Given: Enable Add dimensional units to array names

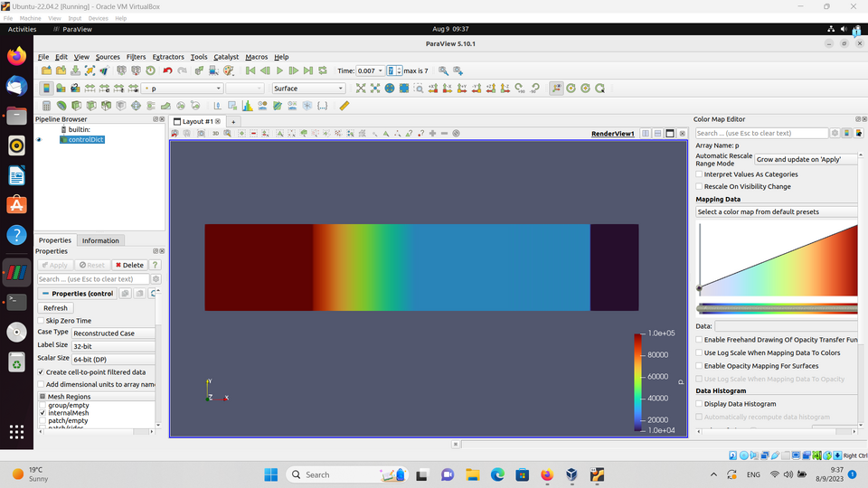Looking at the screenshot, I should (x=41, y=385).
